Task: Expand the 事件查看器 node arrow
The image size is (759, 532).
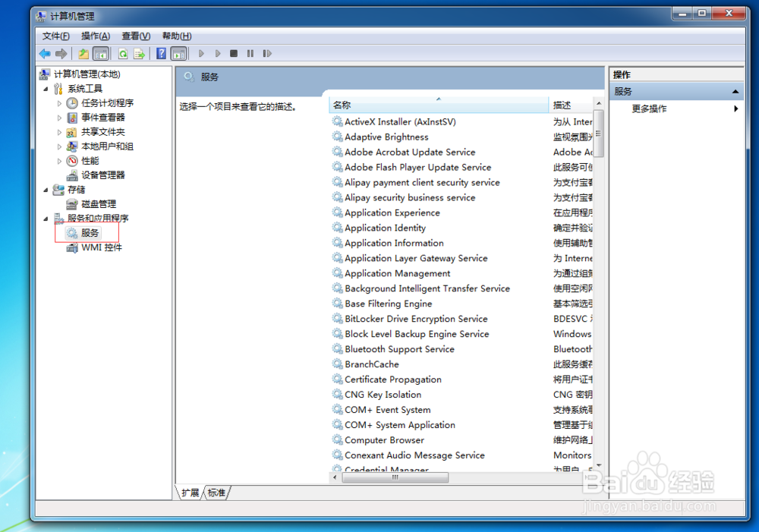Action: [59, 118]
